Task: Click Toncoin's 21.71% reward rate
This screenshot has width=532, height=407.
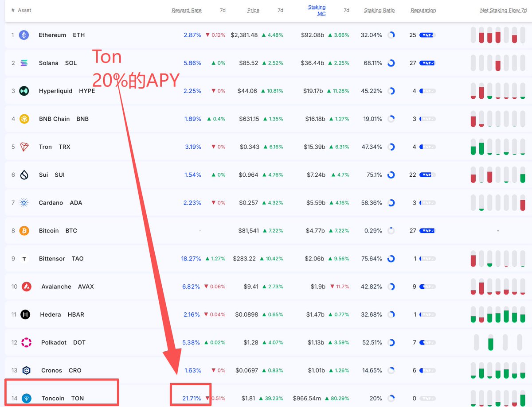Action: (192, 398)
